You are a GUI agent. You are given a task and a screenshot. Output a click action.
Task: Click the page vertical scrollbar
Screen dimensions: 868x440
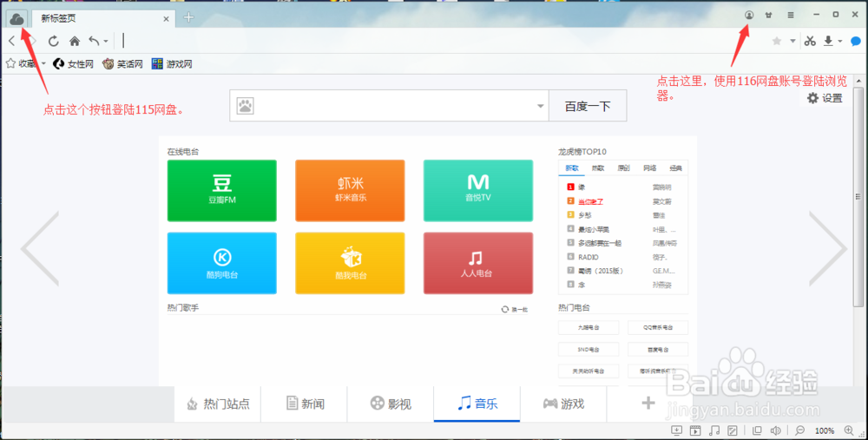858,196
